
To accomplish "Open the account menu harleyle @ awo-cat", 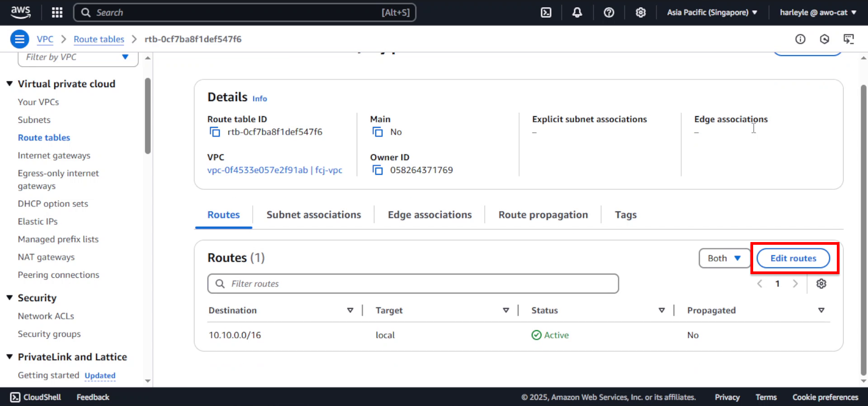I will 818,13.
